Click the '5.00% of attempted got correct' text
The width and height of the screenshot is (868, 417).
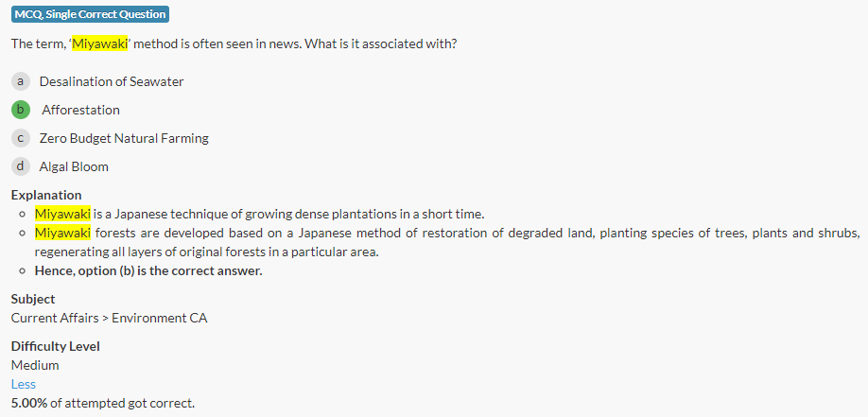tap(102, 403)
